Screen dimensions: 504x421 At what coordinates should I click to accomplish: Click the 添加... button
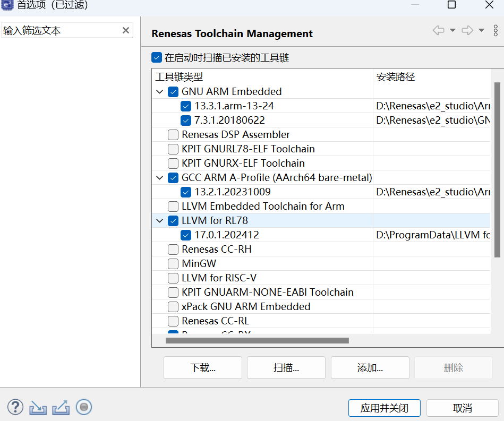tap(370, 368)
